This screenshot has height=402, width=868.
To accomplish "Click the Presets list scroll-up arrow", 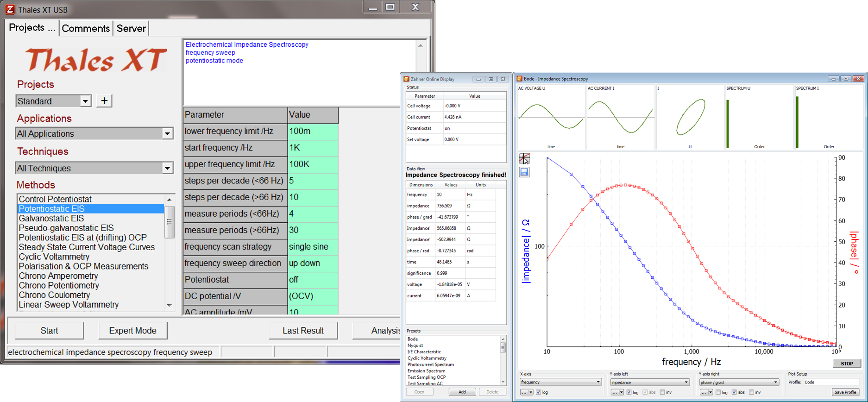I will [503, 339].
